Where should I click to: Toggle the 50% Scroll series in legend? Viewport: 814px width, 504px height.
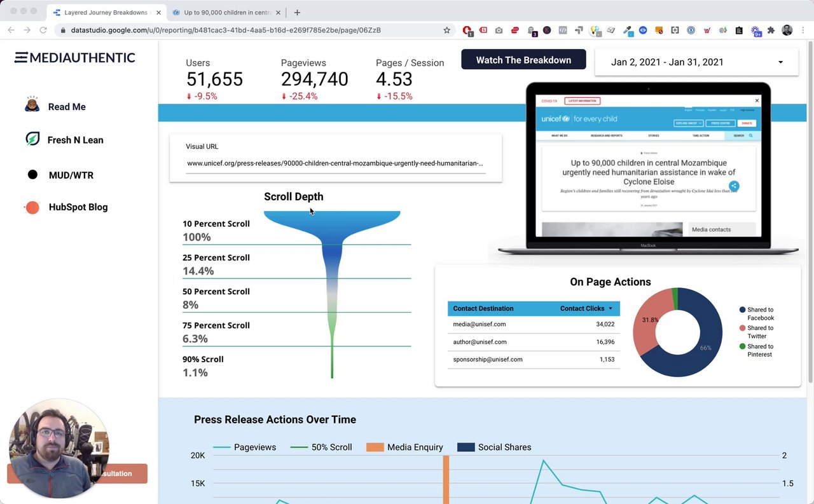pyautogui.click(x=321, y=447)
